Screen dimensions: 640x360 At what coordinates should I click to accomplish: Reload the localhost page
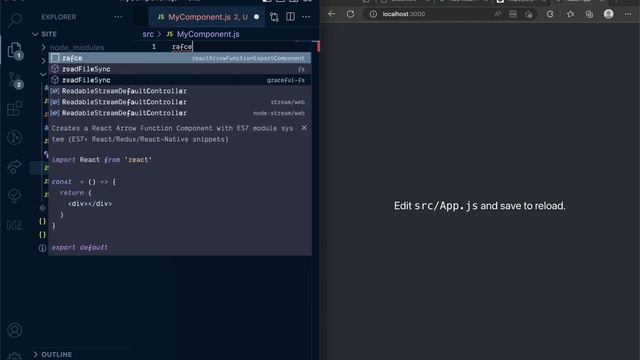pyautogui.click(x=350, y=14)
